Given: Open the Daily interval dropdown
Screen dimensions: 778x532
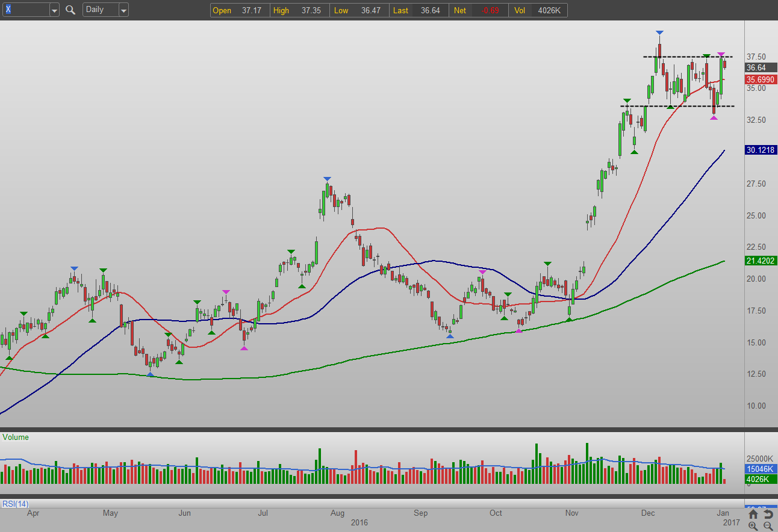Looking at the screenshot, I should (x=123, y=10).
